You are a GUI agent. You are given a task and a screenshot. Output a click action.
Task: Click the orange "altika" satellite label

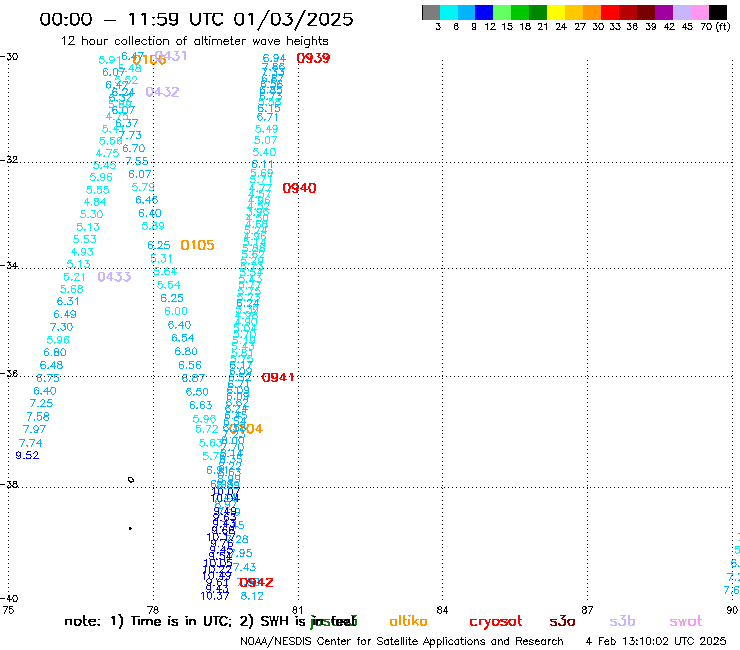coord(408,621)
